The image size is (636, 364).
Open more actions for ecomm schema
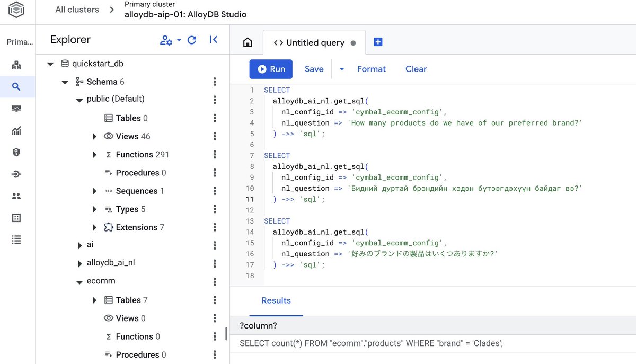coord(215,282)
